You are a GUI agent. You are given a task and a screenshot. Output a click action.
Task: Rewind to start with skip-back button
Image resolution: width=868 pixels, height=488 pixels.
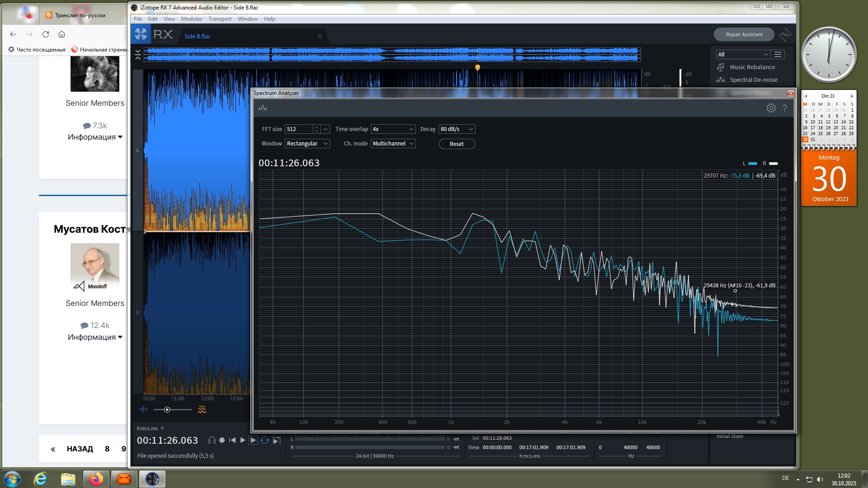[232, 440]
